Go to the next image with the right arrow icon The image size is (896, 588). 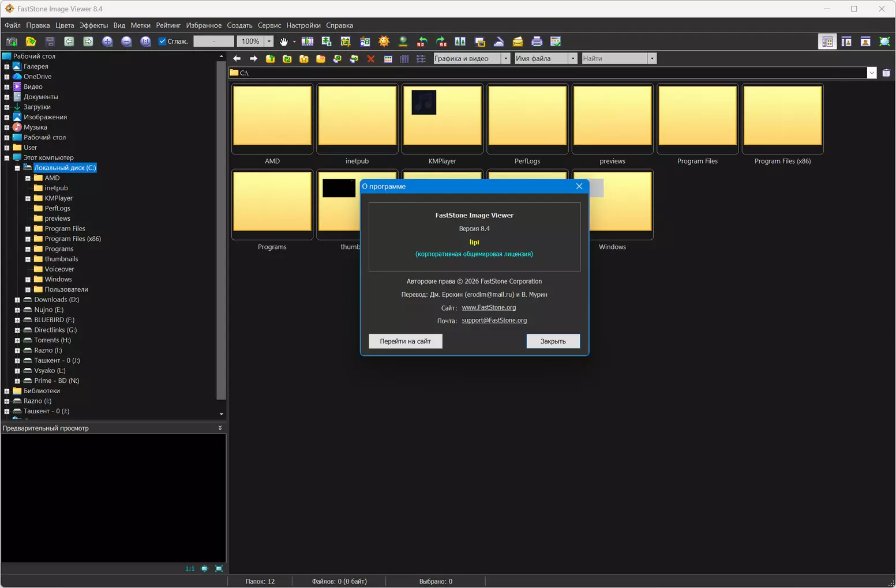[88, 42]
